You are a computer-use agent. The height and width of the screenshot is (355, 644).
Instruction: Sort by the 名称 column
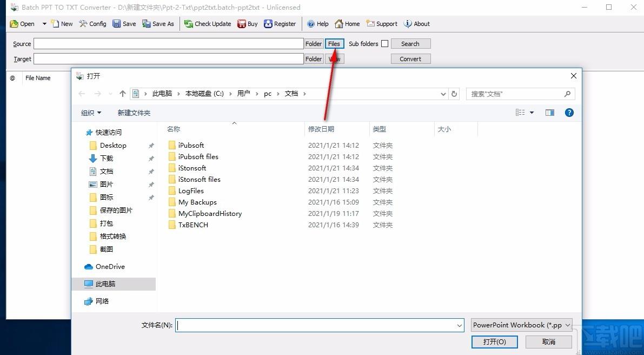tap(174, 129)
